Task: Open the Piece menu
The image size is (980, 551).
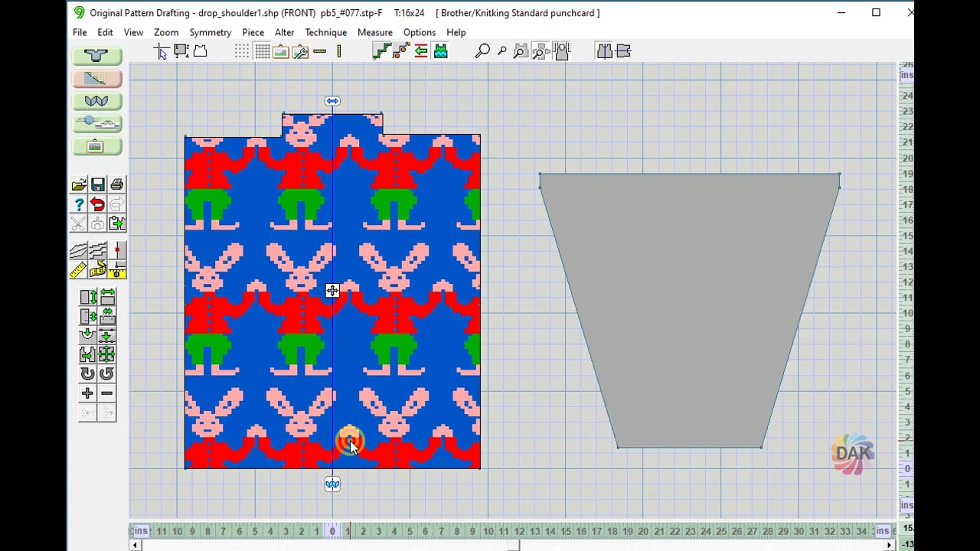Action: pos(253,32)
